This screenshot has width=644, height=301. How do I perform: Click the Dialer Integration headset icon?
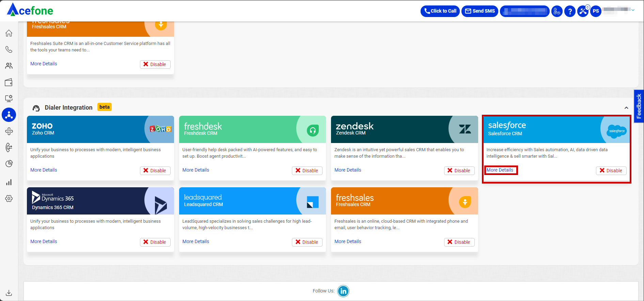coord(36,108)
